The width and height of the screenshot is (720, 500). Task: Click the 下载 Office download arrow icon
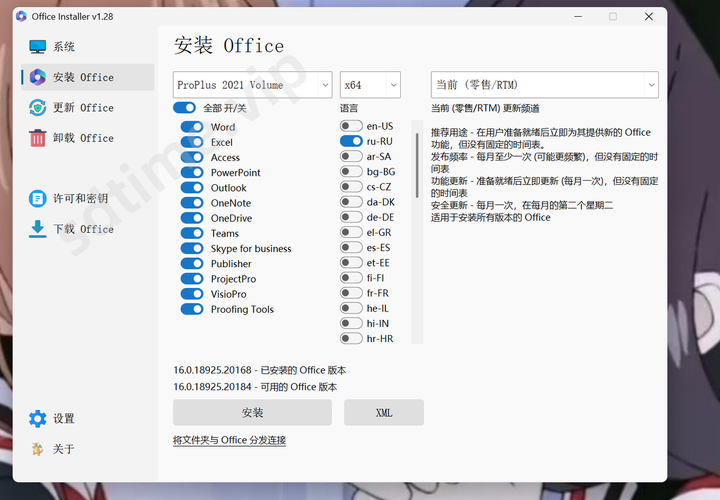tap(38, 229)
